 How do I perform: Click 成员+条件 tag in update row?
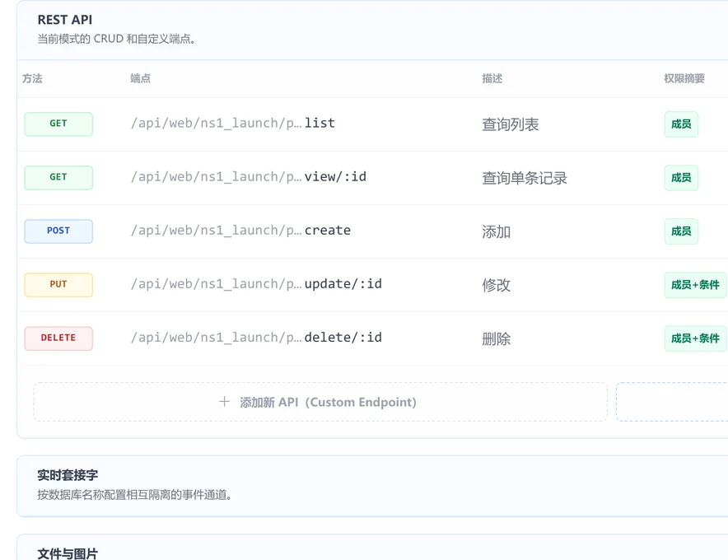695,285
